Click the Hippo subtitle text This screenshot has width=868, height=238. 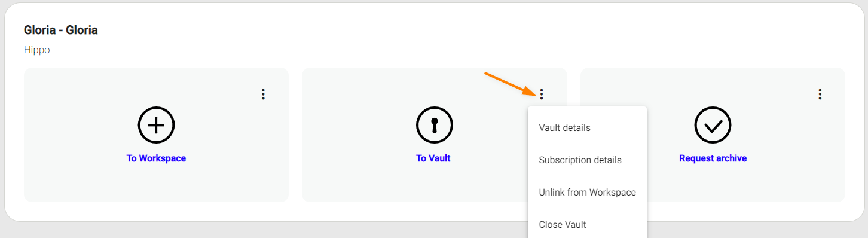pos(37,50)
